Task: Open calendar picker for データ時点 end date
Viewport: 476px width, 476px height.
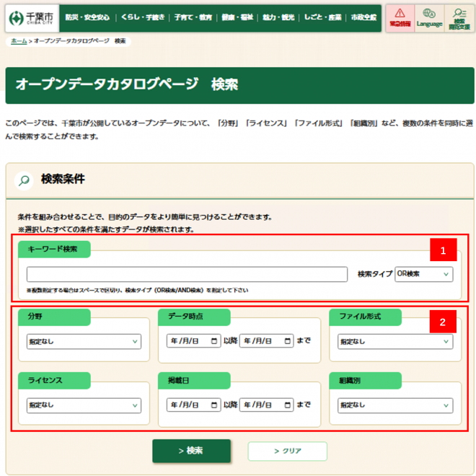Action: click(x=288, y=340)
